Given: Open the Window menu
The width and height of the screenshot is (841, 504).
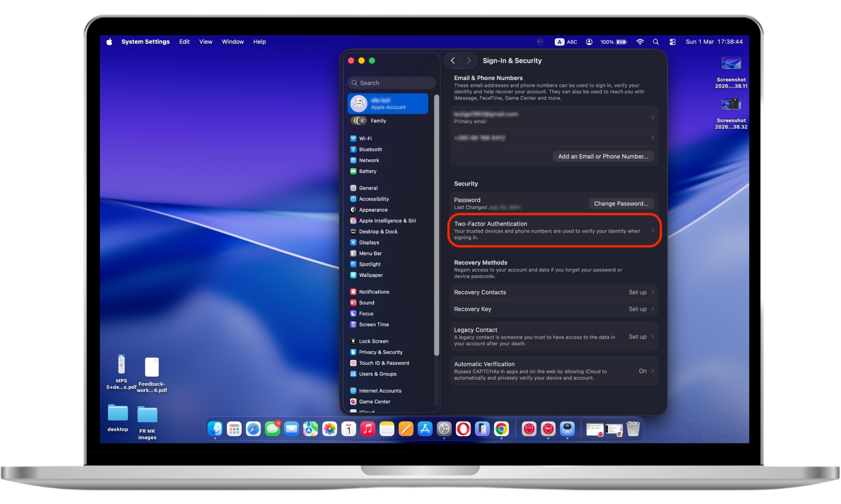Looking at the screenshot, I should pos(232,41).
